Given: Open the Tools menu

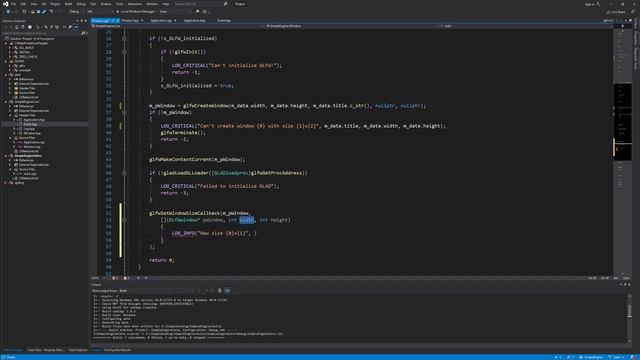Looking at the screenshot, I should pyautogui.click(x=119, y=4).
